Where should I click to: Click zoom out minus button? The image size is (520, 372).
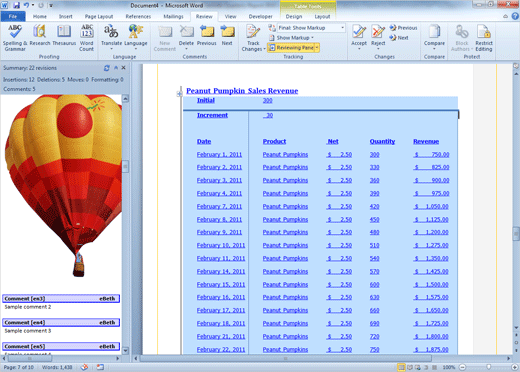(x=462, y=367)
